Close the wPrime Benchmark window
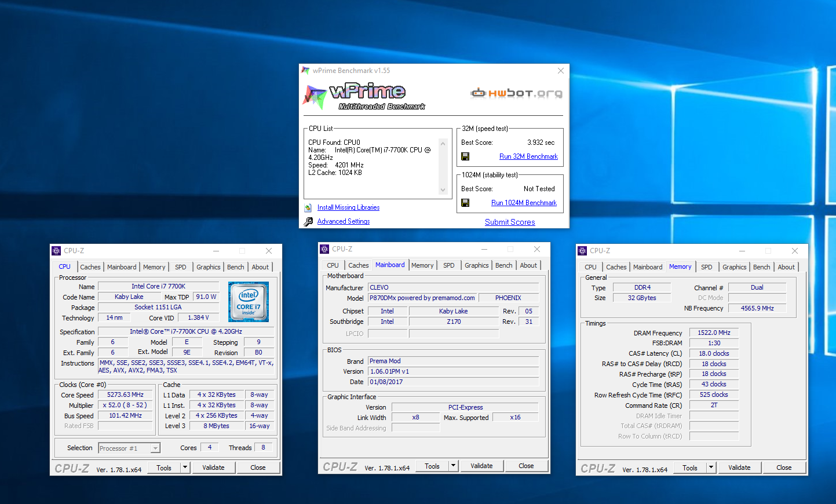Image resolution: width=836 pixels, height=504 pixels. (x=560, y=71)
